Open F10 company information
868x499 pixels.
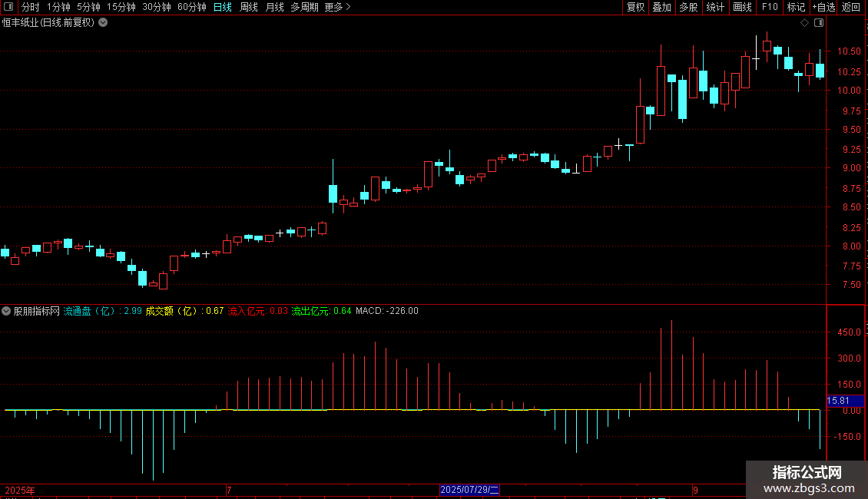point(770,7)
